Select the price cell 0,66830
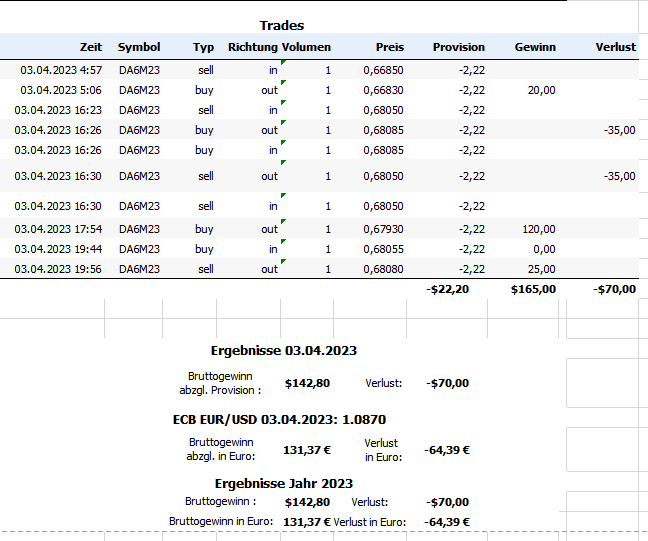 (384, 90)
